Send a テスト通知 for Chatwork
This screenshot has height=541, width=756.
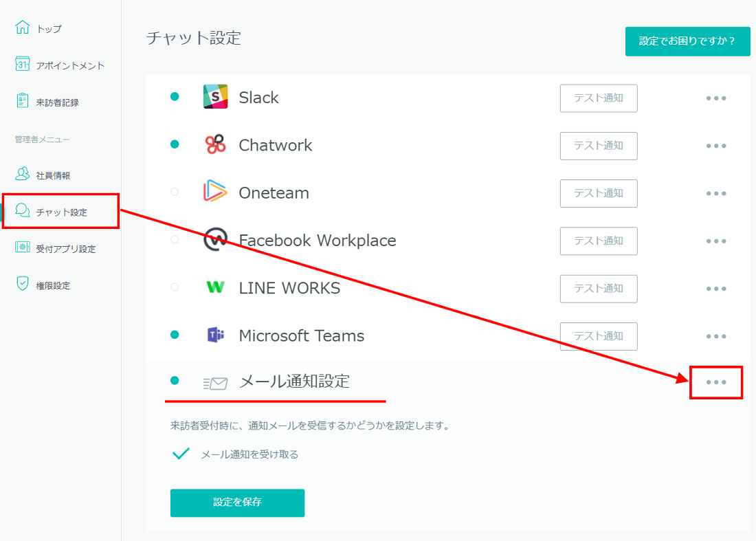pos(598,146)
